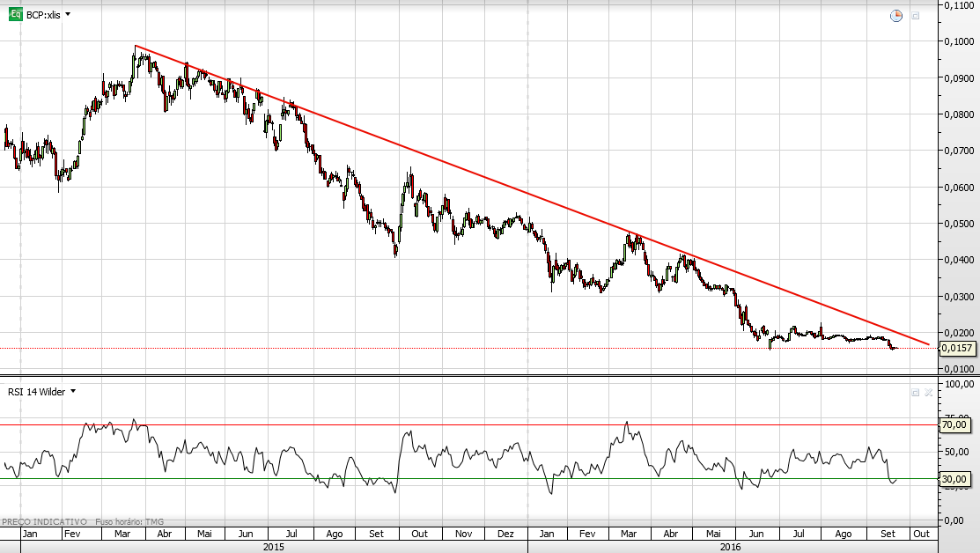Screen dimensions: 980x553
Task: Click the RSI 14 Wilder indicator label
Action: 36,392
